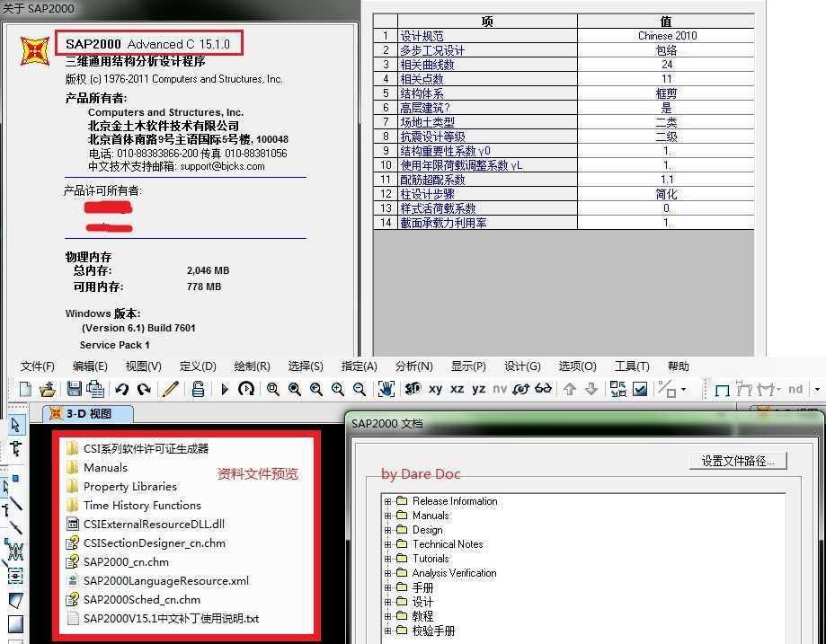Click the Chinese 2010 value cell
The height and width of the screenshot is (644, 826).
pyautogui.click(x=666, y=36)
